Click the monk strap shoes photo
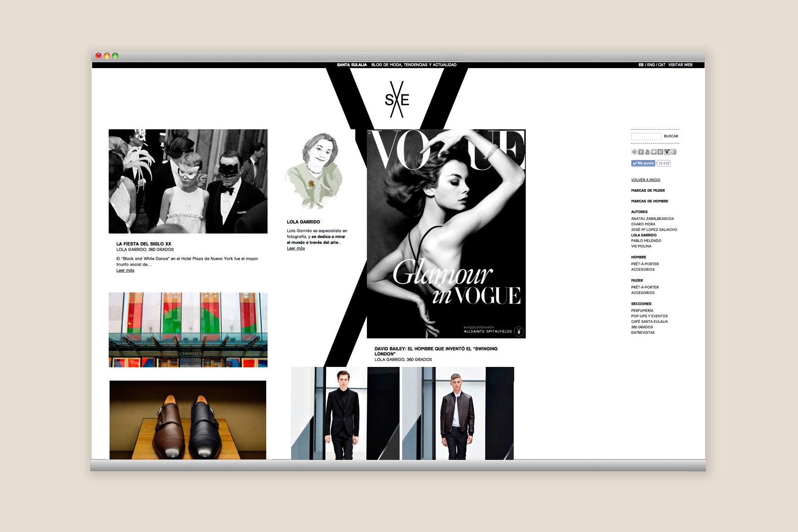This screenshot has width=798, height=532. tap(188, 420)
